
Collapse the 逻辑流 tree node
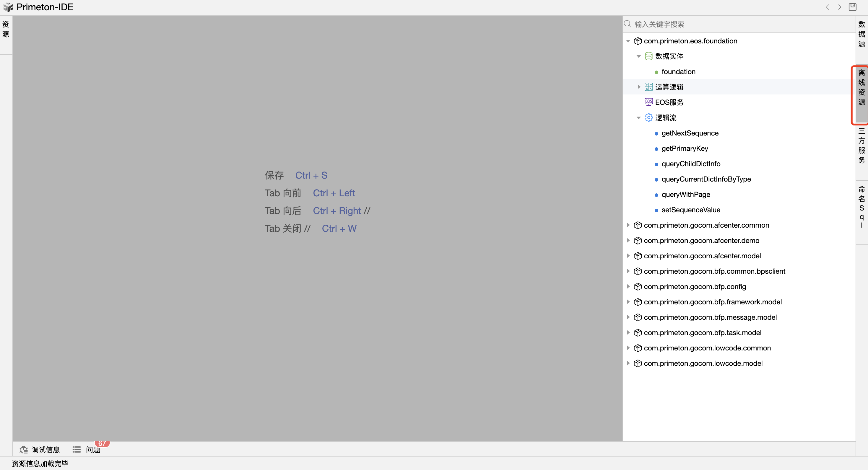[638, 117]
